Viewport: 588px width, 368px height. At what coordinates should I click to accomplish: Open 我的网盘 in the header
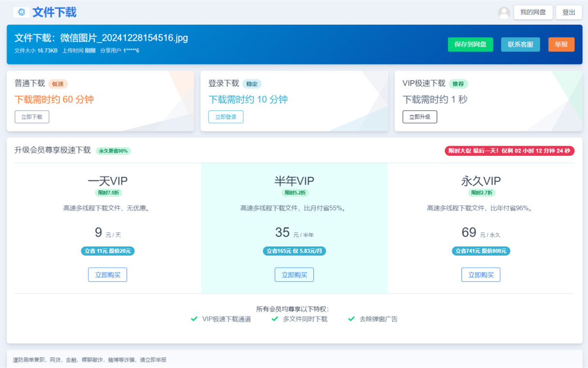pos(533,12)
